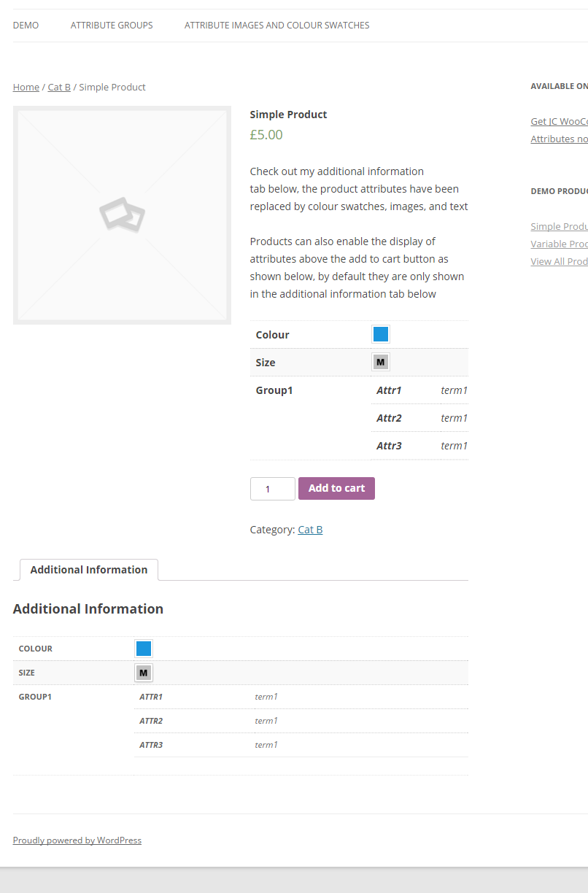Click the Simple Product title heading
This screenshot has width=588, height=893.
288,115
